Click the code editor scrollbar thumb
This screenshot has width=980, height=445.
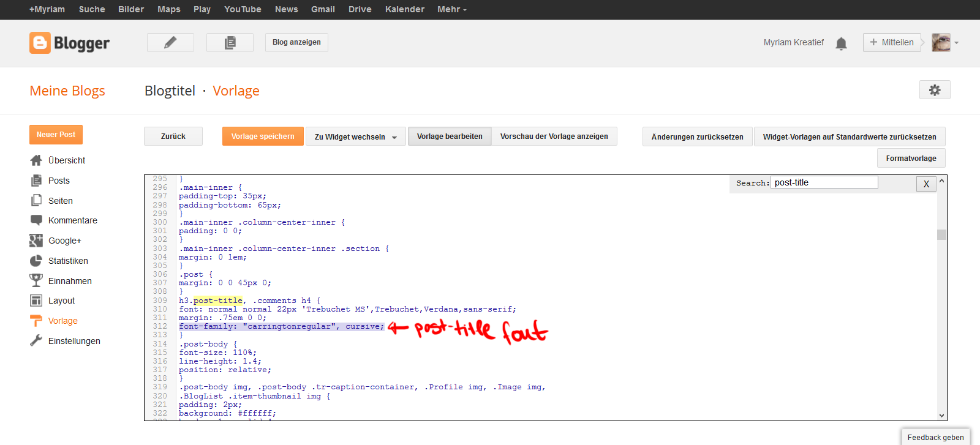941,234
